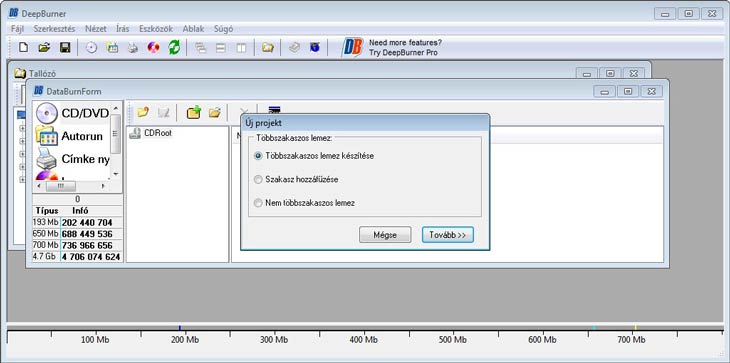The height and width of the screenshot is (363, 730).
Task: Click the explorer folder icon in main toolbar
Action: [x=267, y=47]
